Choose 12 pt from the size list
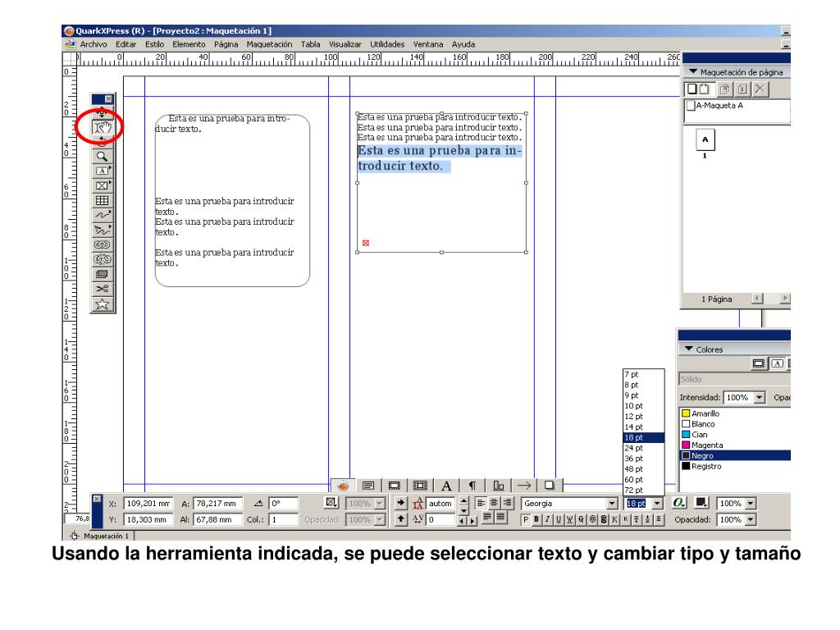This screenshot has height=630, width=840. click(643, 416)
